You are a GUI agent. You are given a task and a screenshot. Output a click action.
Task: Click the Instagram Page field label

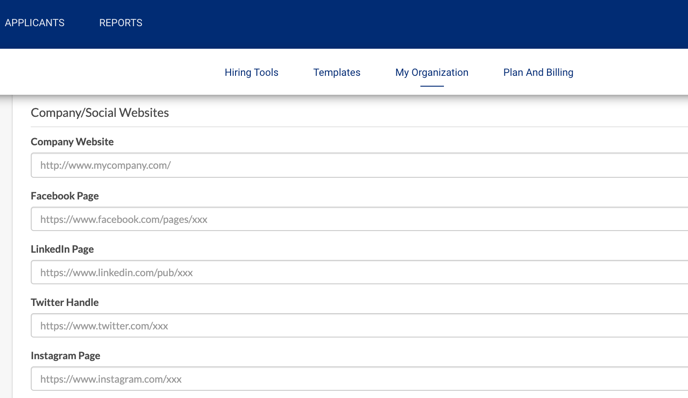pos(65,356)
